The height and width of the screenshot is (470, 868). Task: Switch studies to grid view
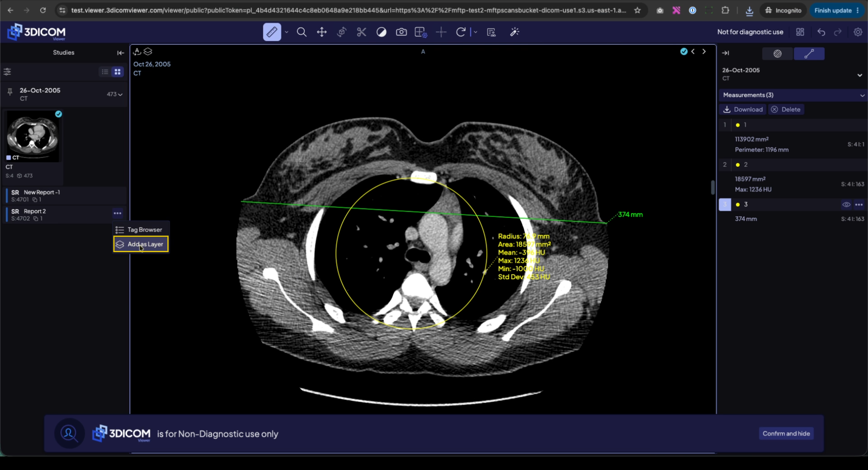(x=118, y=72)
